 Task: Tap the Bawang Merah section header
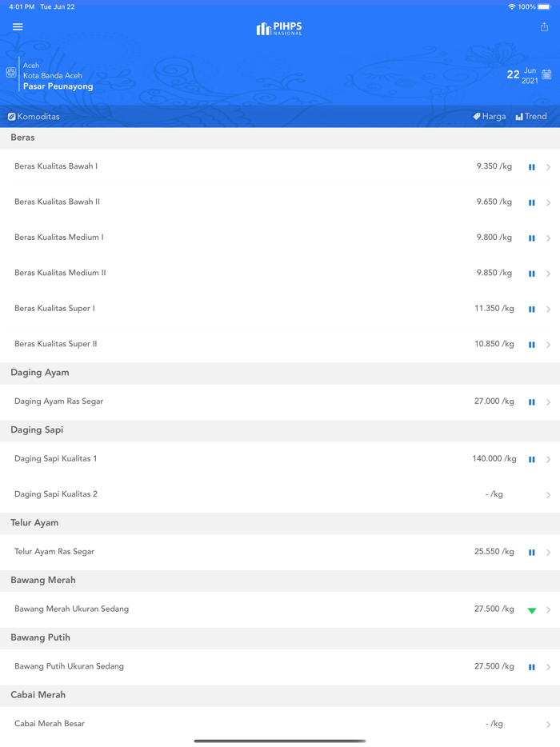[x=280, y=581]
